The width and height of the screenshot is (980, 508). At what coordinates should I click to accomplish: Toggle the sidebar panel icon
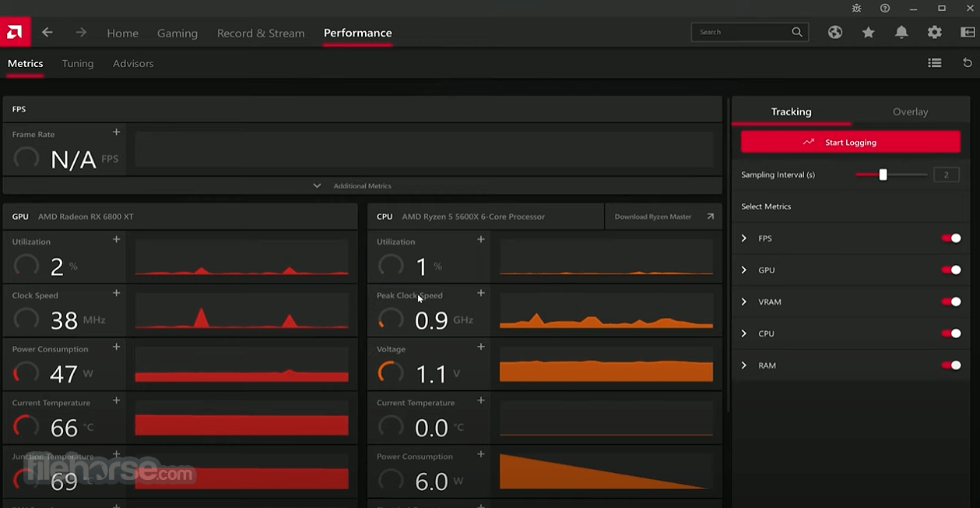[x=968, y=33]
